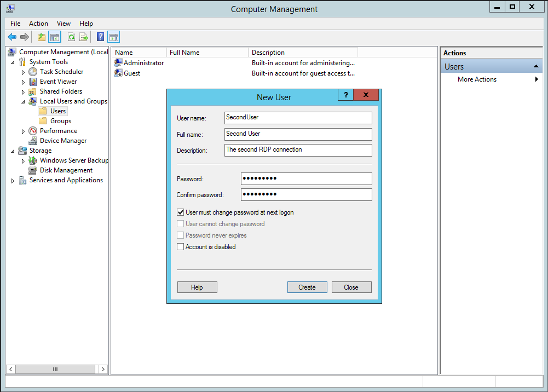
Task: Expand the Task Scheduler tree node
Action: tap(23, 72)
